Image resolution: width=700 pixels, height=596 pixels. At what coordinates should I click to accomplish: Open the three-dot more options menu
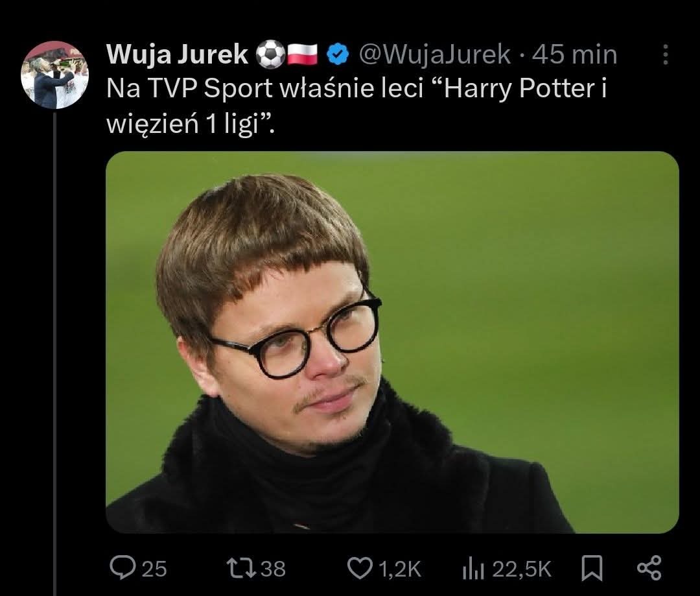(666, 55)
